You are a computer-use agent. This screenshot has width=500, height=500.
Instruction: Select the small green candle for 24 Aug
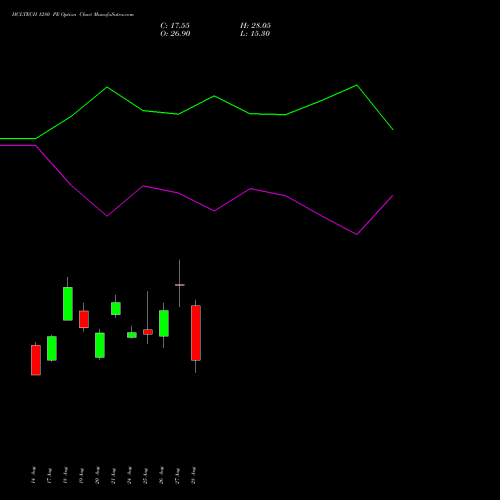pos(132,335)
